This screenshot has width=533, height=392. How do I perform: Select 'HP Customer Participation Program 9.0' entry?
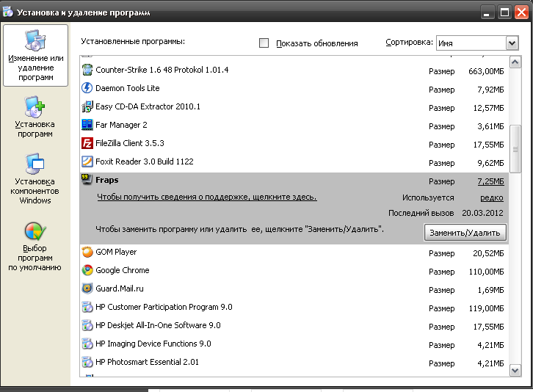[x=164, y=307]
